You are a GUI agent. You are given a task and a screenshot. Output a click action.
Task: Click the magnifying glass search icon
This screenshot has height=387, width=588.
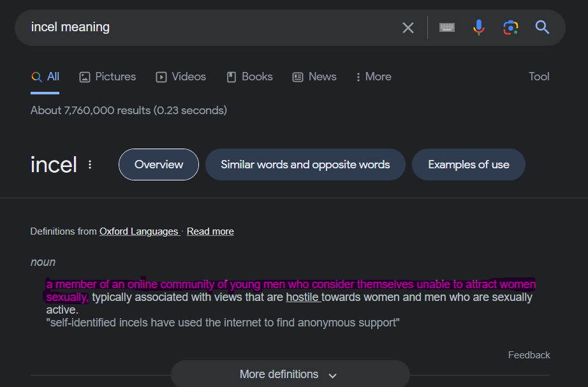(x=542, y=27)
